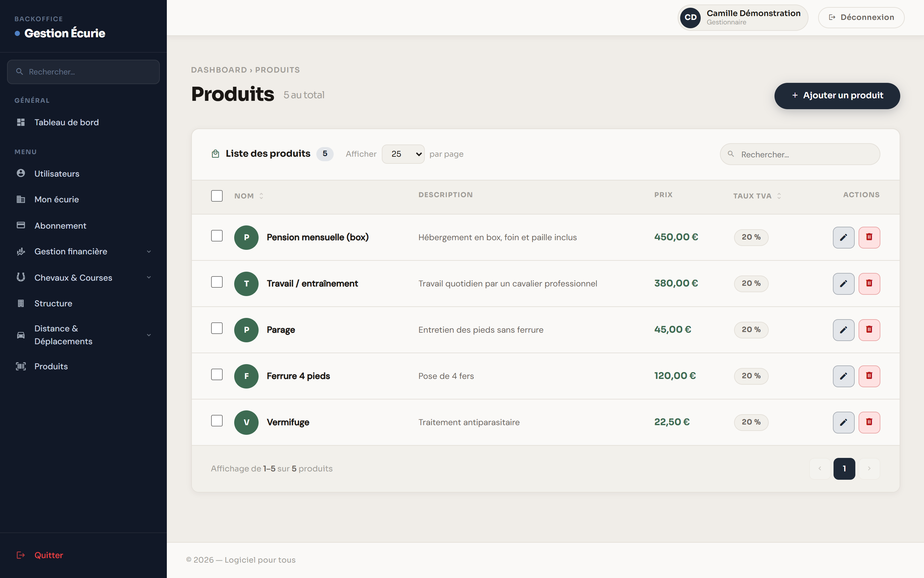The image size is (924, 578).
Task: Sort the table by Taux TVA column
Action: point(757,196)
